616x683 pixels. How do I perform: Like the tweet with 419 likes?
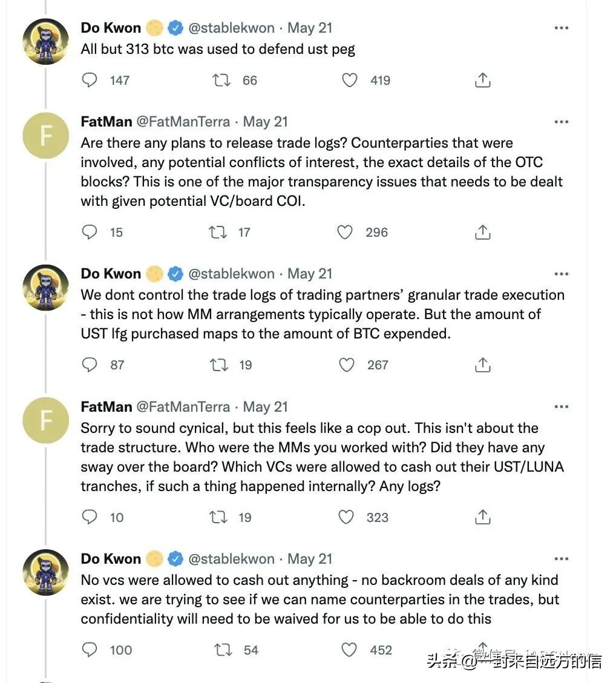pos(350,80)
